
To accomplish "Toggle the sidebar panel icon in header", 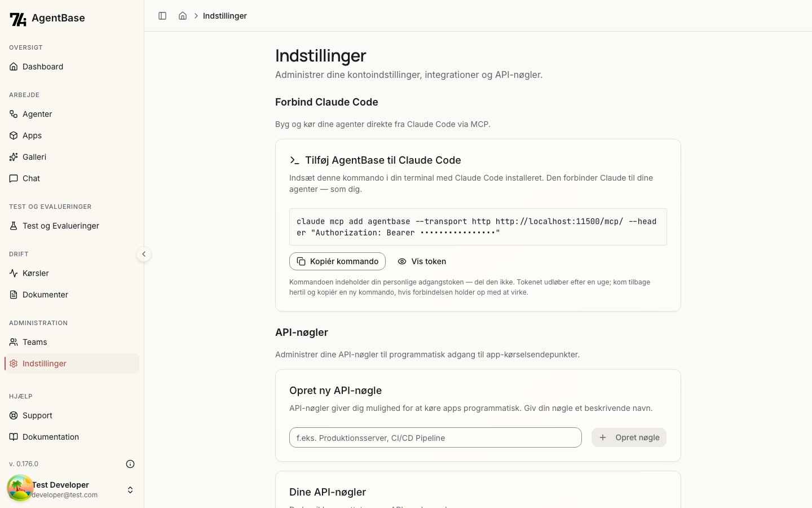I will point(162,16).
